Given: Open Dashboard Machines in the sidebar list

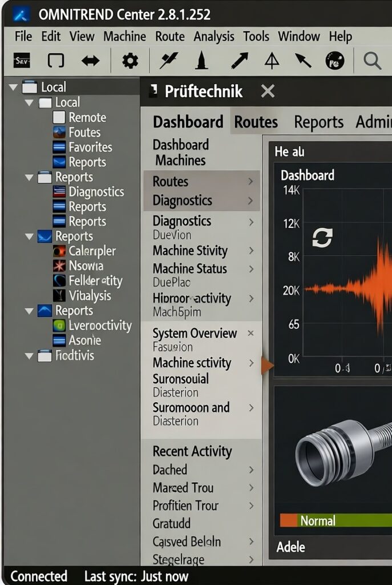Looking at the screenshot, I should point(180,153).
